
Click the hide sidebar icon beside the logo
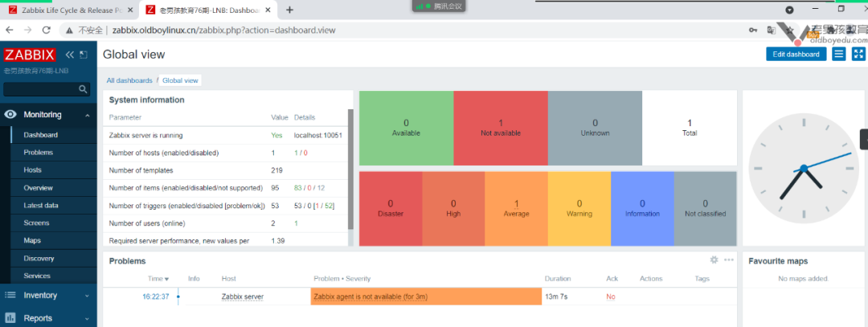click(83, 55)
